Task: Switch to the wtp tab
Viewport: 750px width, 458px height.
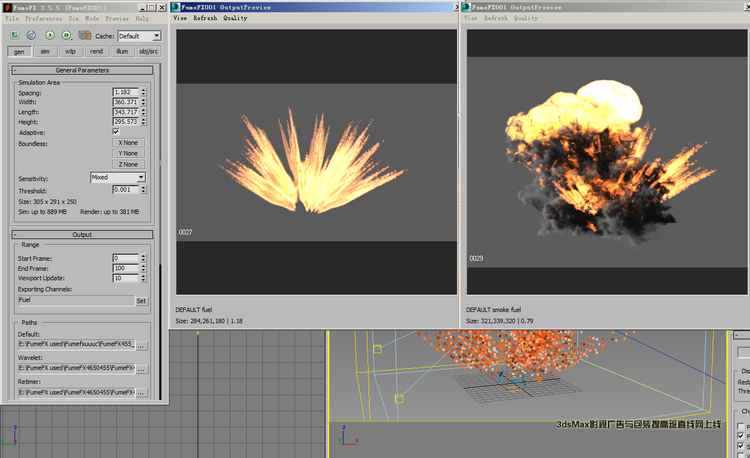Action: (70, 52)
